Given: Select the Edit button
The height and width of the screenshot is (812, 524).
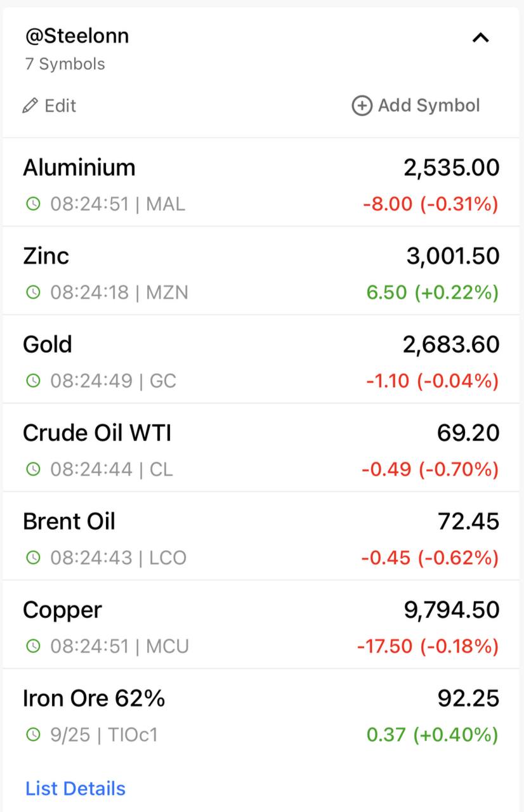Looking at the screenshot, I should tap(49, 105).
